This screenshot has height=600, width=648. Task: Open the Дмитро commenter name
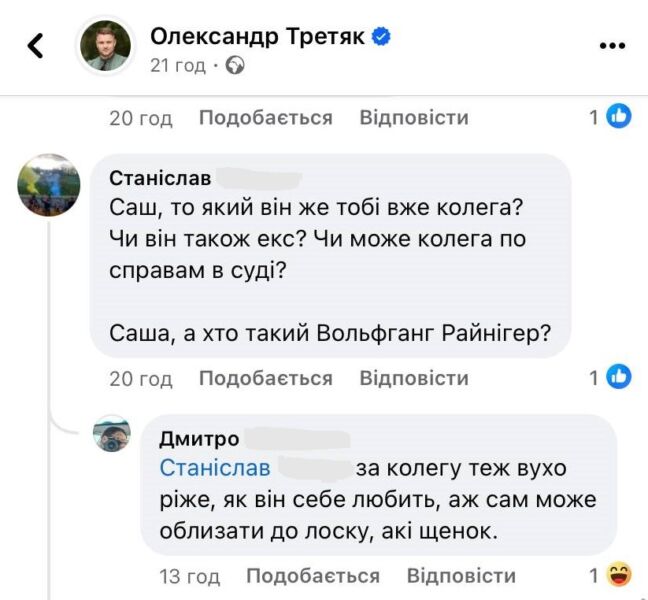199,439
